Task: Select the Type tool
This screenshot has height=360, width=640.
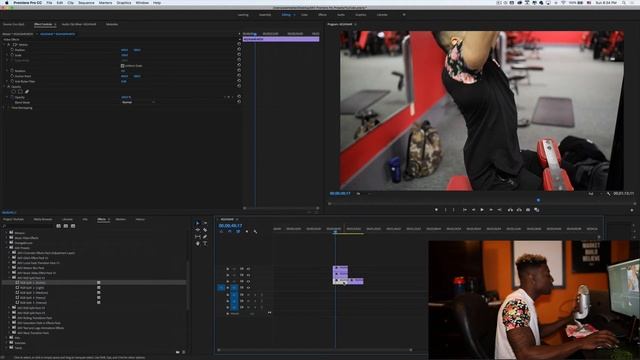Action: 205,243
